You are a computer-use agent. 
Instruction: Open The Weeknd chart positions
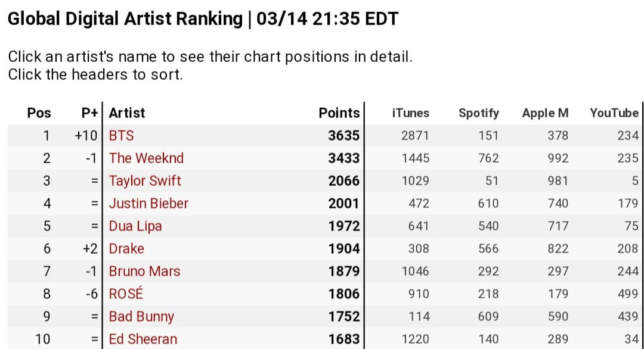click(x=146, y=158)
